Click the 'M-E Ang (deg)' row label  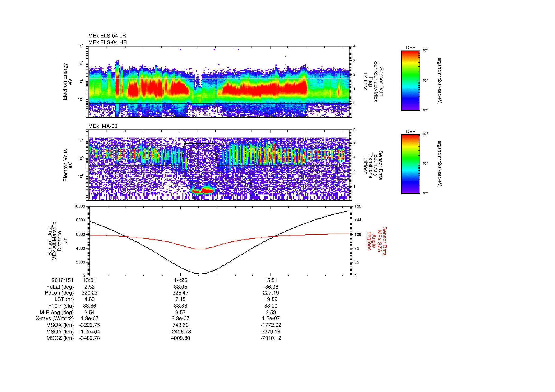coord(57,312)
